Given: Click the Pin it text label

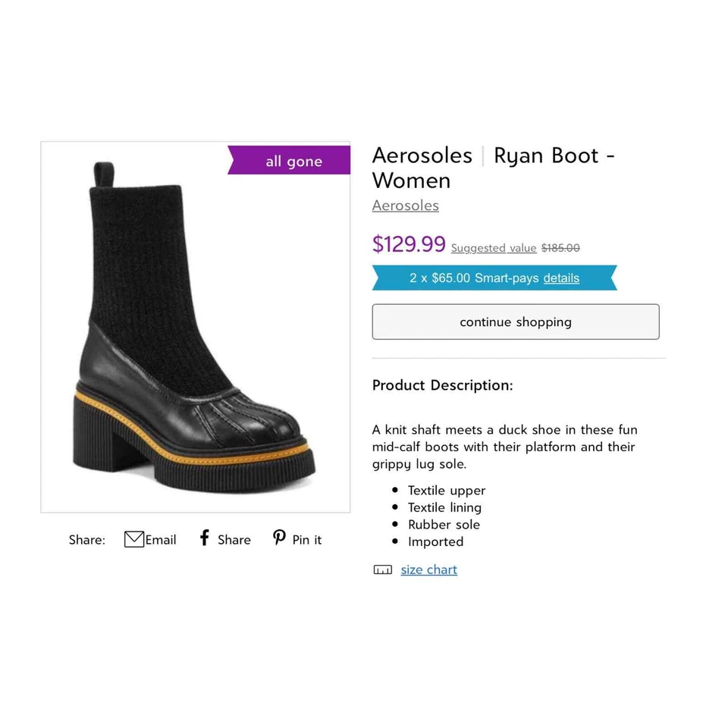Looking at the screenshot, I should click(306, 540).
